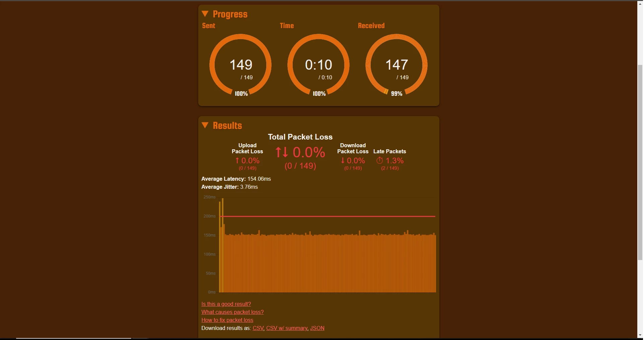The width and height of the screenshot is (644, 340).
Task: Click the Average Latency 154.06ms value
Action: pos(259,179)
